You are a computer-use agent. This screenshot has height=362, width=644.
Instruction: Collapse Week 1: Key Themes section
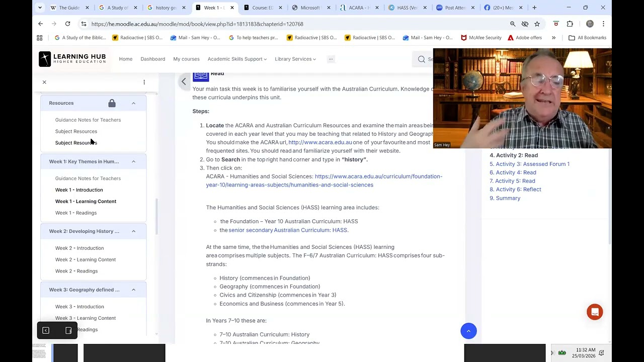(133, 161)
